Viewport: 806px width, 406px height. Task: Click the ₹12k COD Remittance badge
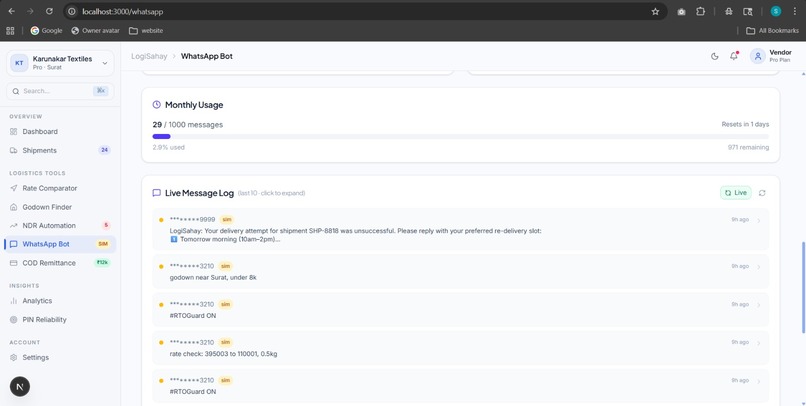tap(102, 263)
